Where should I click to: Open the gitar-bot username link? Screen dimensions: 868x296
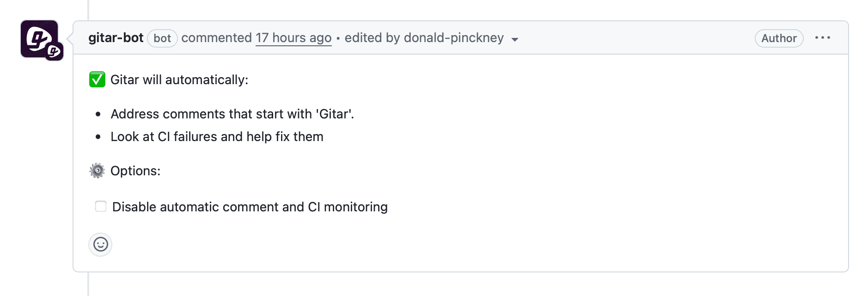click(116, 38)
